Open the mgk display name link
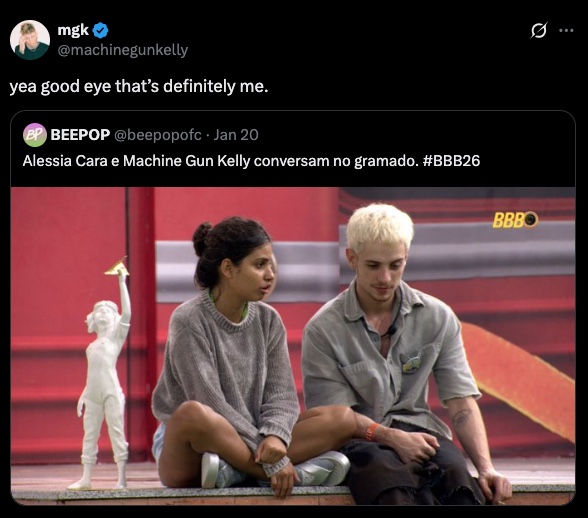The height and width of the screenshot is (518, 588). (74, 30)
